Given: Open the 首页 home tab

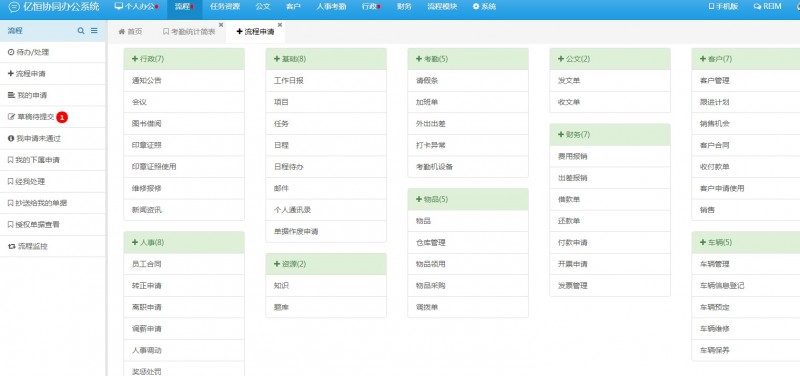Looking at the screenshot, I should 130,32.
